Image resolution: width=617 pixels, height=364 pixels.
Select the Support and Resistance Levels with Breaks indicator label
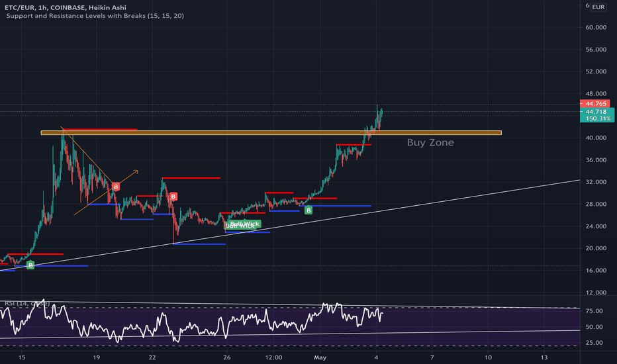pyautogui.click(x=95, y=16)
